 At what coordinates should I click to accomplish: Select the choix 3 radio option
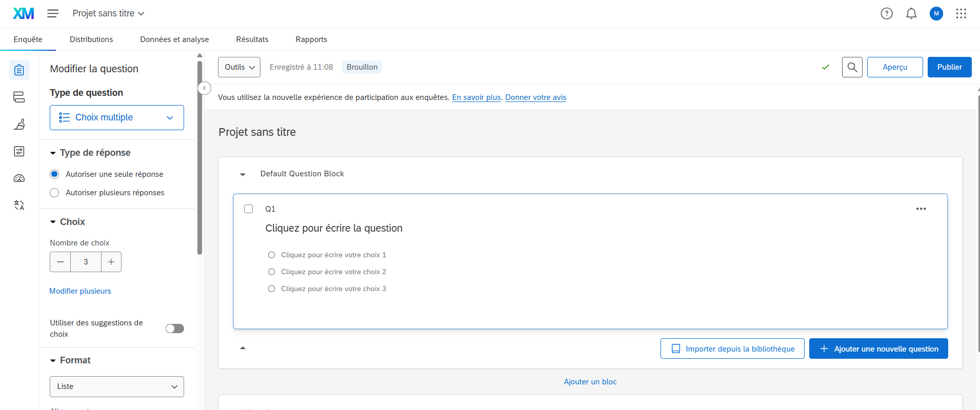272,289
